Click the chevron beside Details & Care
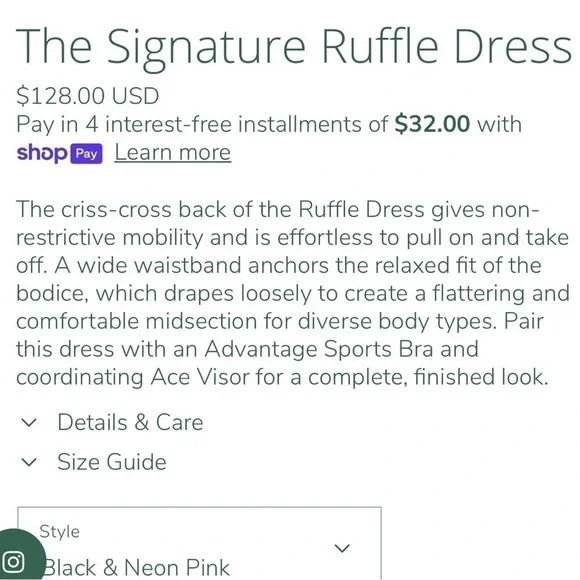The image size is (580, 580). (29, 422)
